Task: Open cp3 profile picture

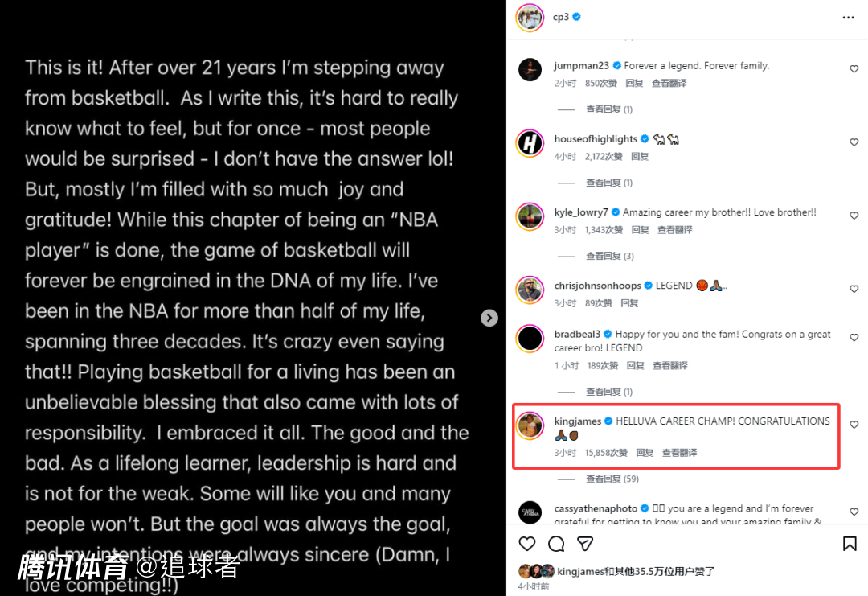Action: click(x=530, y=18)
